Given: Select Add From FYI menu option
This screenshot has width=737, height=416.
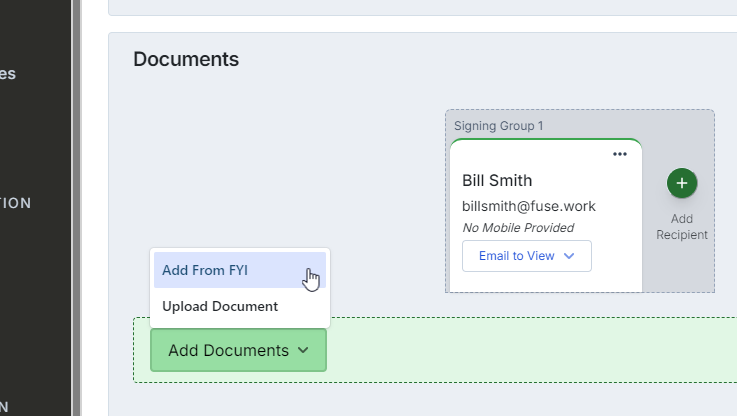Looking at the screenshot, I should tap(205, 270).
